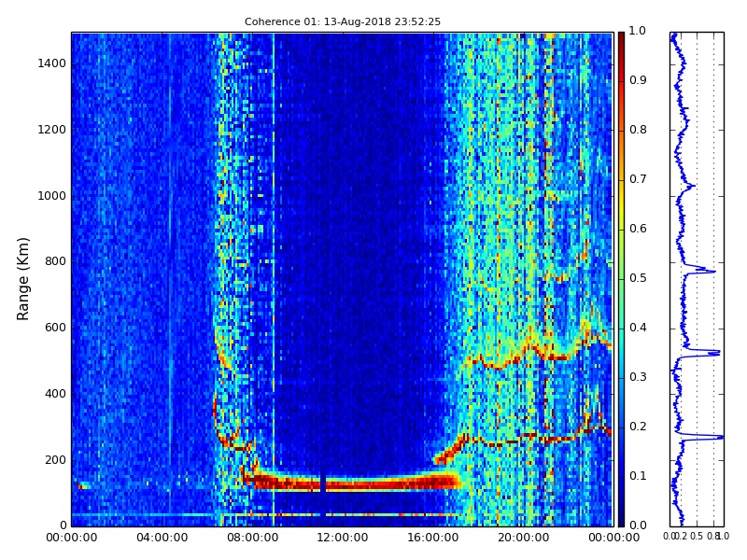Image resolution: width=747 pixels, height=560 pixels.
Task: Click the 16:00:00 time tick label
Action: coord(433,538)
